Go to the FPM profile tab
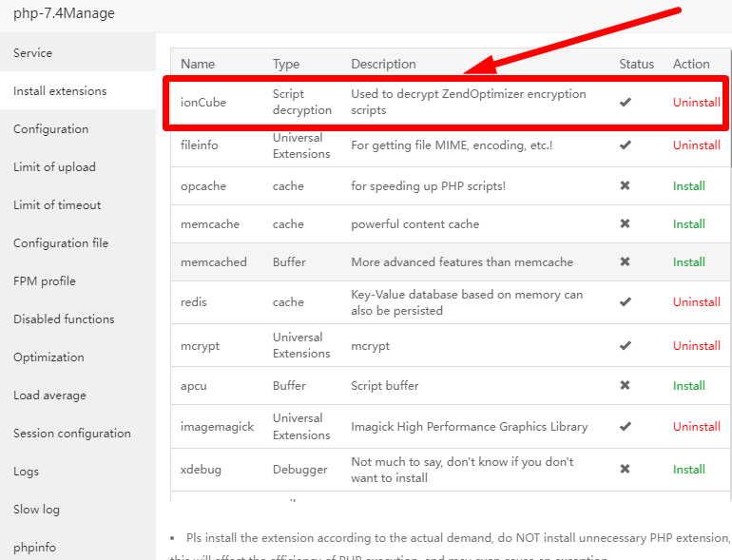The image size is (732, 560). coord(45,281)
